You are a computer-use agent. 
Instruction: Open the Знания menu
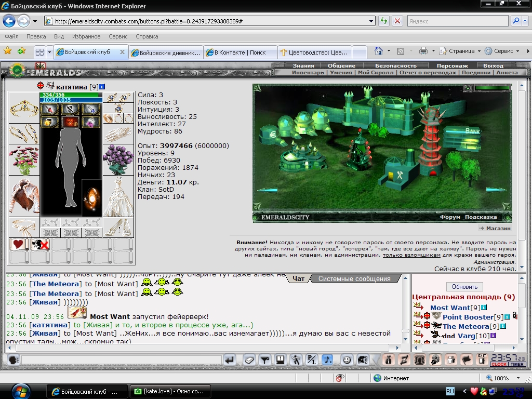(x=303, y=66)
